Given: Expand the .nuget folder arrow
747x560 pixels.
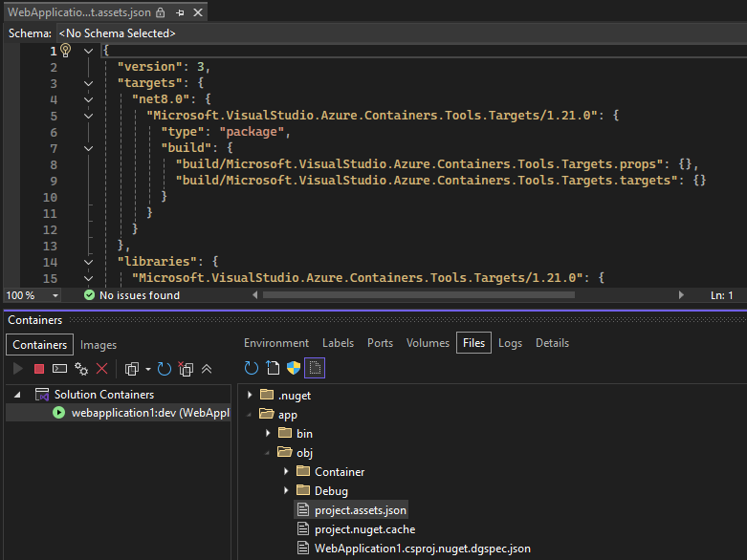Looking at the screenshot, I should [250, 395].
